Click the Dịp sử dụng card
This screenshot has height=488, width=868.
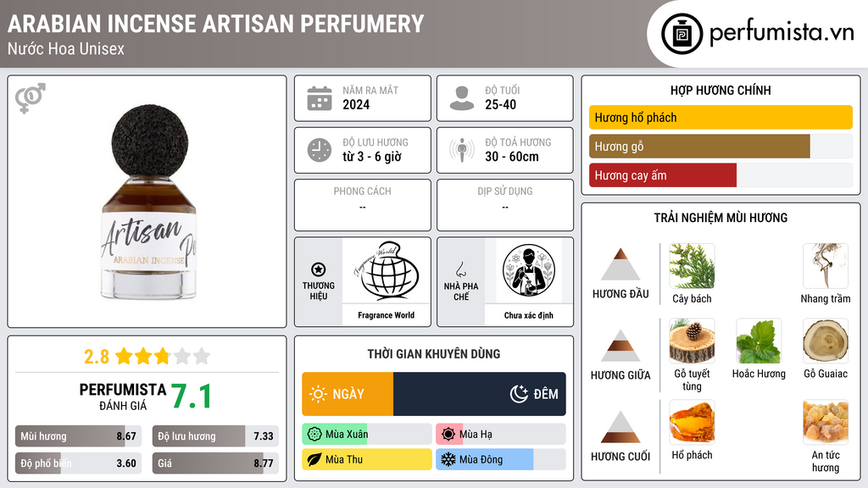click(505, 205)
